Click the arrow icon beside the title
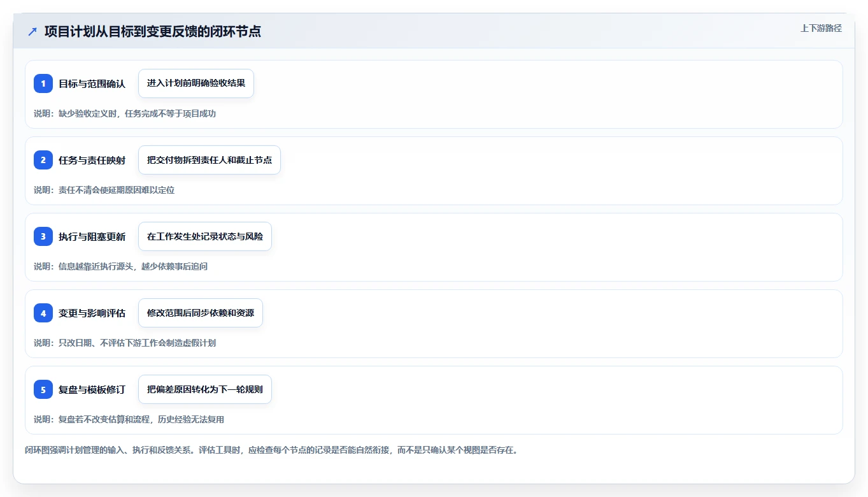The width and height of the screenshot is (868, 497). click(32, 32)
